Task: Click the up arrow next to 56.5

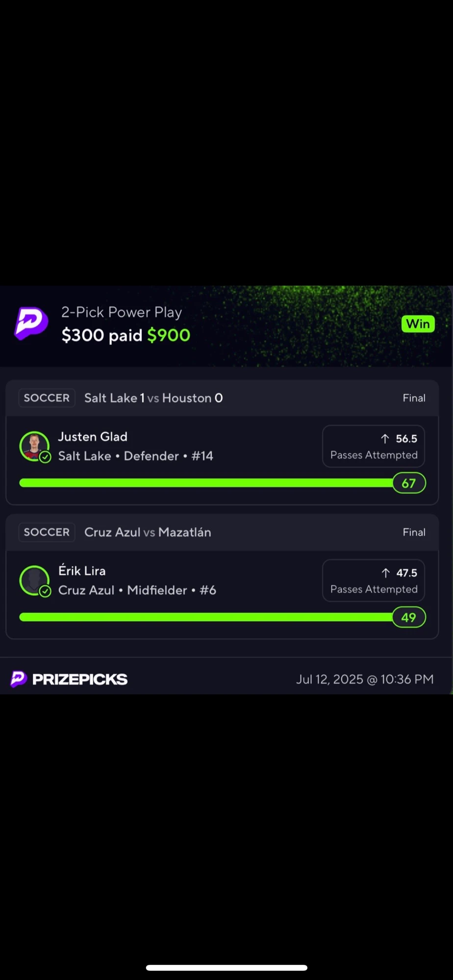Action: [x=385, y=439]
